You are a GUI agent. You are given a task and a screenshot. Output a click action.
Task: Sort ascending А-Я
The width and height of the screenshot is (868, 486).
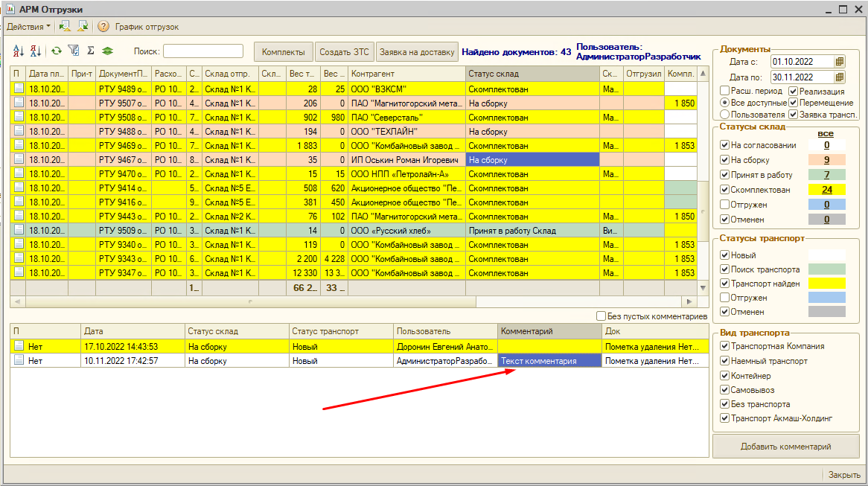click(x=19, y=51)
